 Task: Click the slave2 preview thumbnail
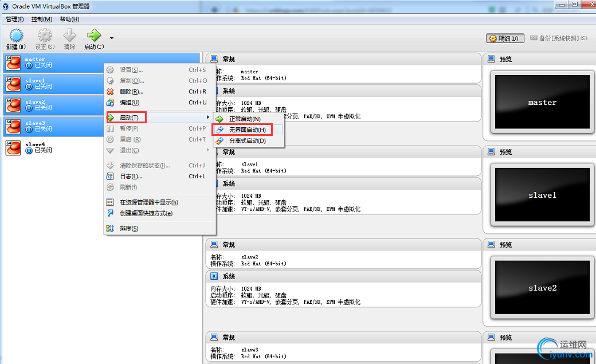tap(542, 288)
